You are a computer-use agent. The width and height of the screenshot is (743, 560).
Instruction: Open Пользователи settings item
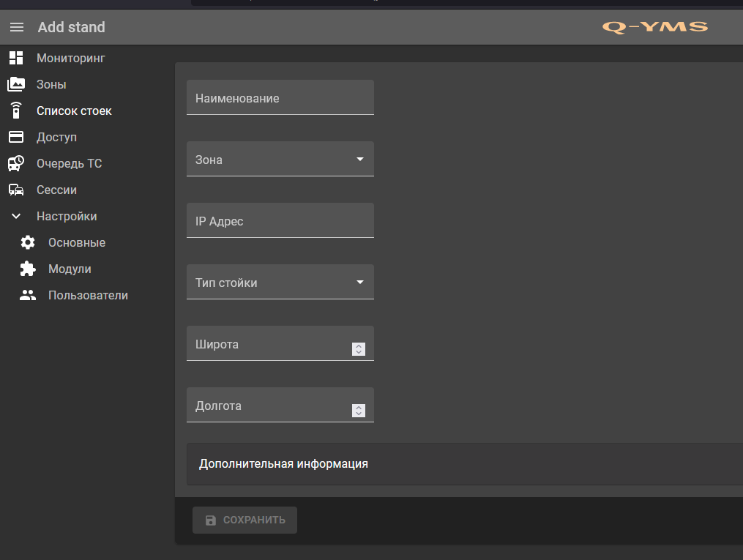coord(88,295)
